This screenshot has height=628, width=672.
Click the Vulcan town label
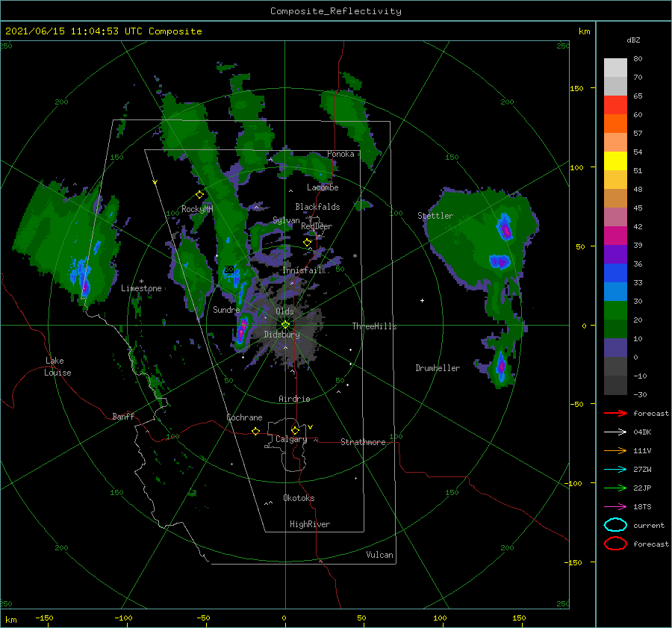[x=379, y=555]
